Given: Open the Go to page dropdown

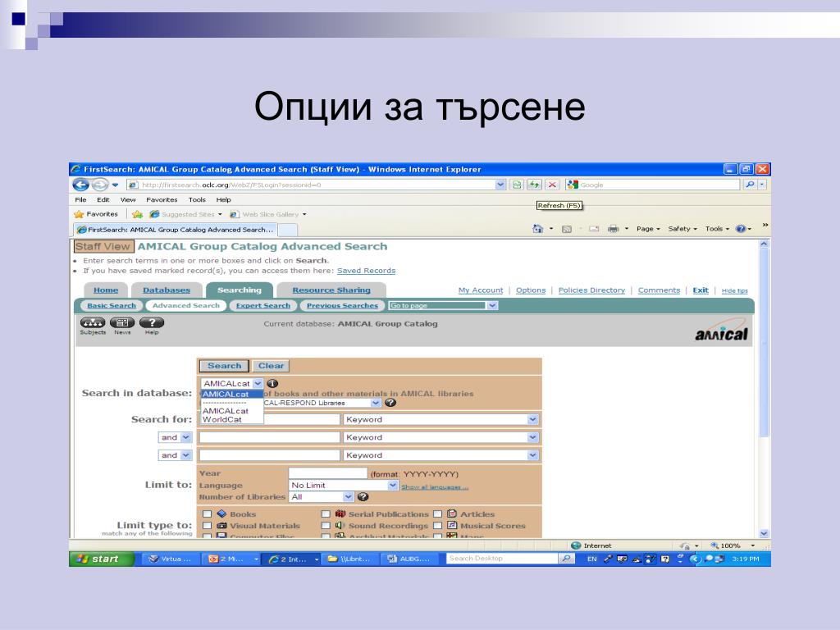Looking at the screenshot, I should point(443,305).
